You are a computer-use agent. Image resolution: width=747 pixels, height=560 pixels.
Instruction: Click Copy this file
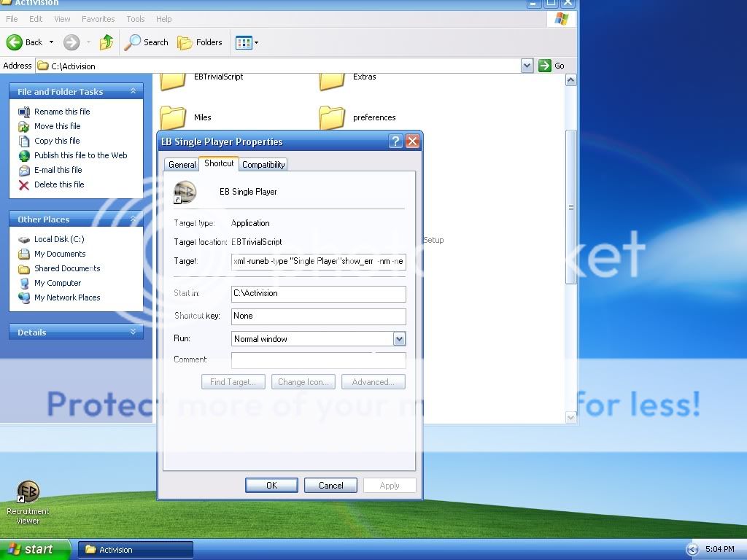tap(57, 141)
